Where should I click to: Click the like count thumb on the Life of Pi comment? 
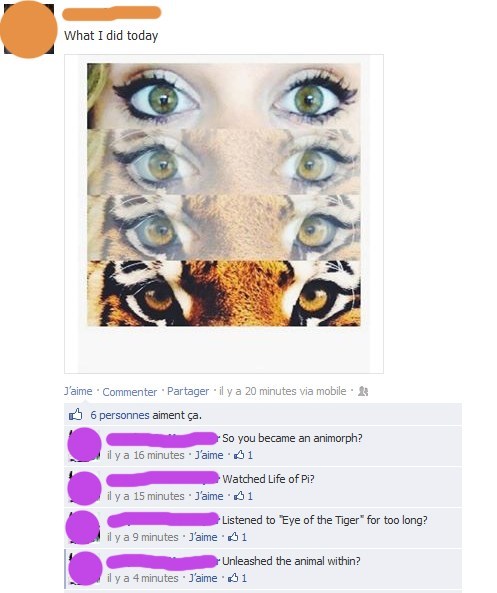coord(243,496)
